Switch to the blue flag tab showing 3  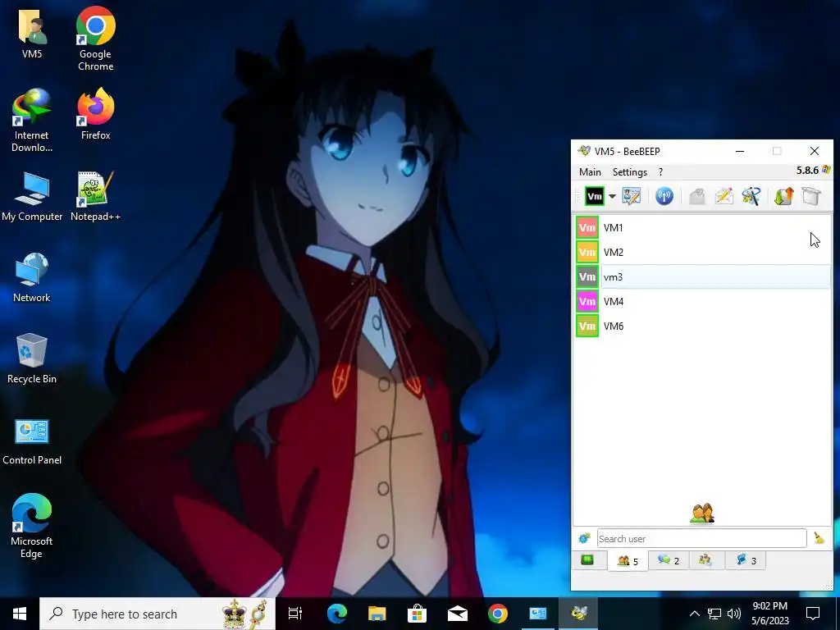(x=746, y=560)
